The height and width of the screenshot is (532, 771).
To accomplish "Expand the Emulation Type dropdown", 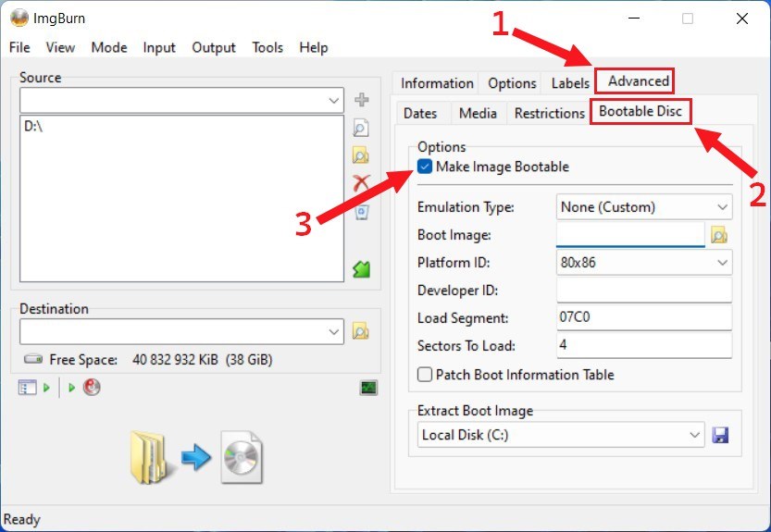I will pyautogui.click(x=722, y=207).
